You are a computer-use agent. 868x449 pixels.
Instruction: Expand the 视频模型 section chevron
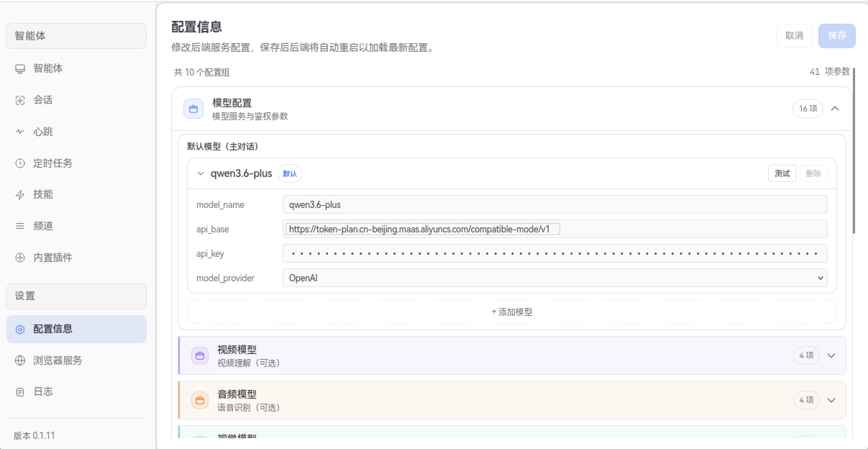[831, 355]
